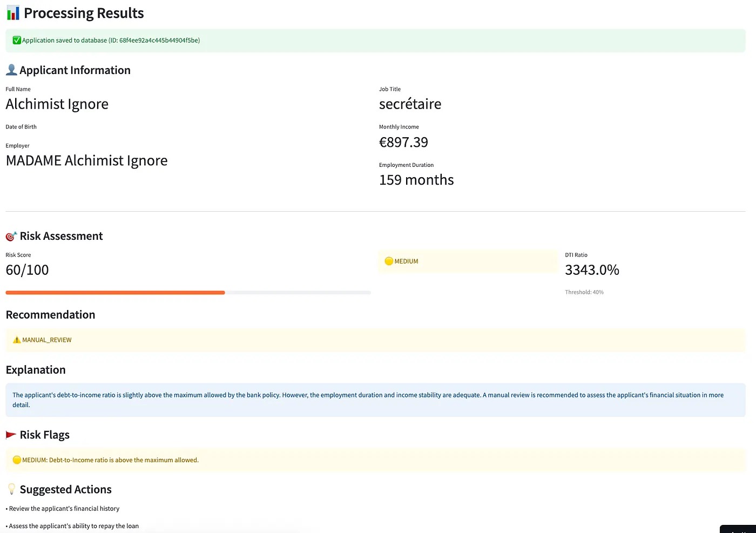The image size is (756, 533).
Task: Click the bar chart icon beside Processing Results
Action: [x=13, y=13]
